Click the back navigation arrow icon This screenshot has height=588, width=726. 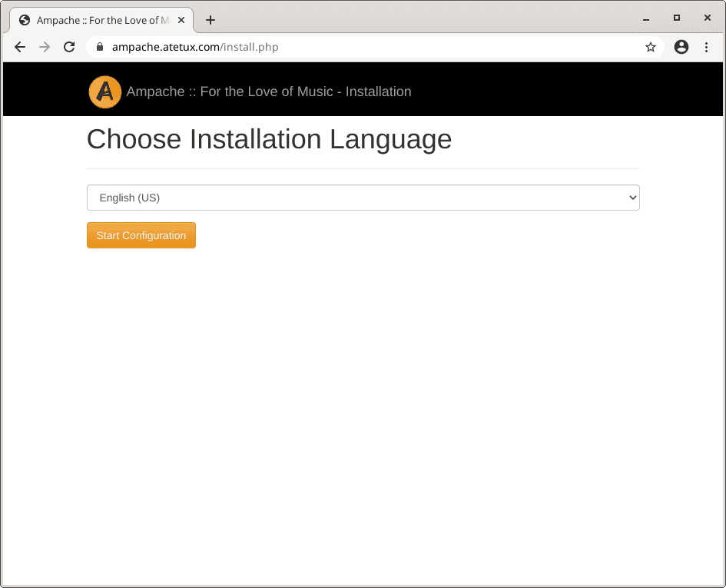[20, 47]
